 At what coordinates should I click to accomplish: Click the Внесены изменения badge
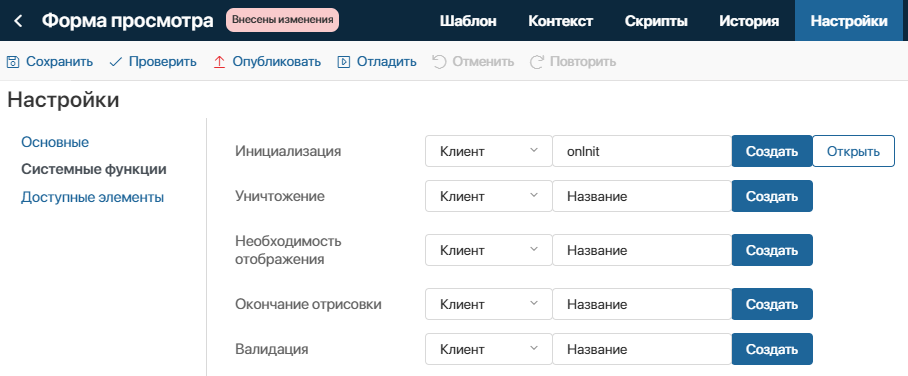(x=283, y=20)
